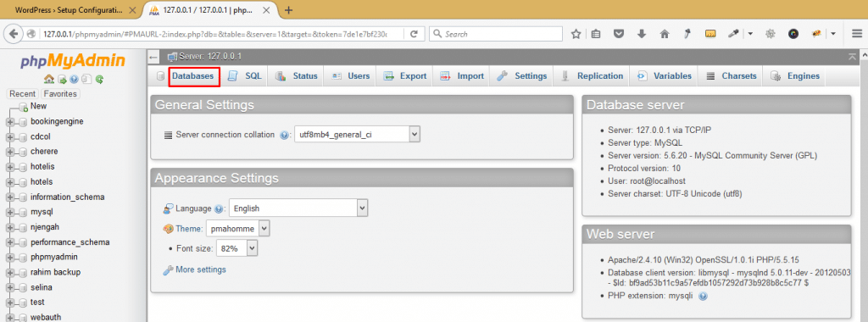Screen dimensions: 868x322
Task: Open help icon beside Server connection collation
Action: coord(285,135)
